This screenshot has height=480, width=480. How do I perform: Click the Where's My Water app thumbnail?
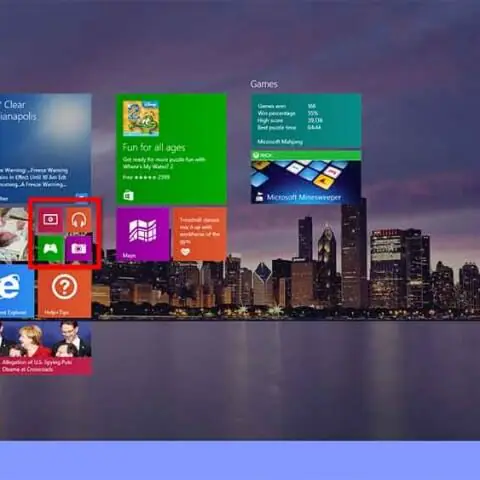point(141,118)
